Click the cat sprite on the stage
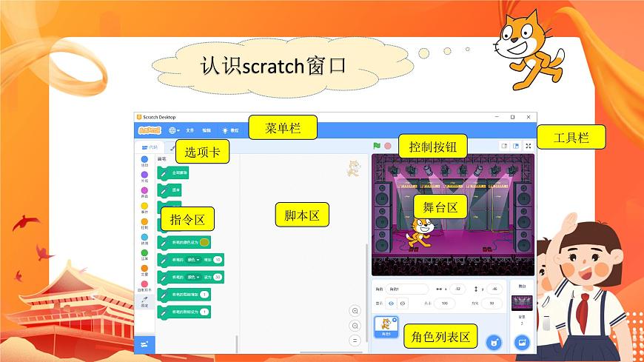 [420, 234]
